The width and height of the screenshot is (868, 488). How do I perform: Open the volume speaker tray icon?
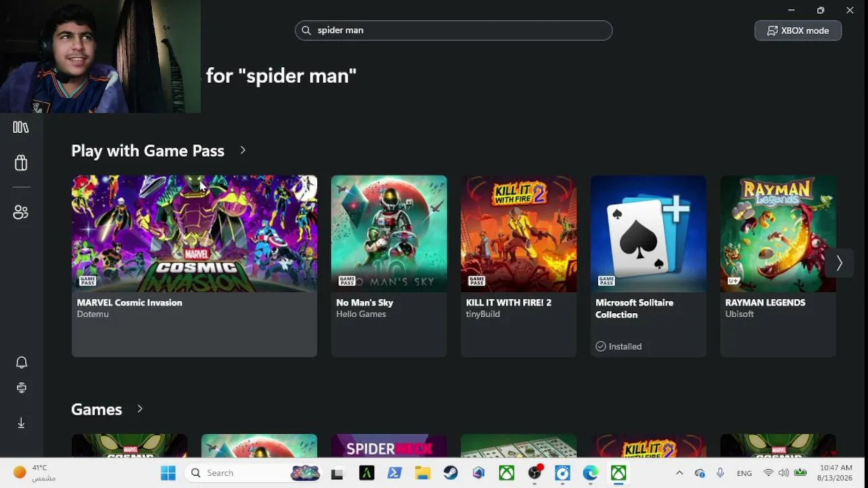point(784,473)
